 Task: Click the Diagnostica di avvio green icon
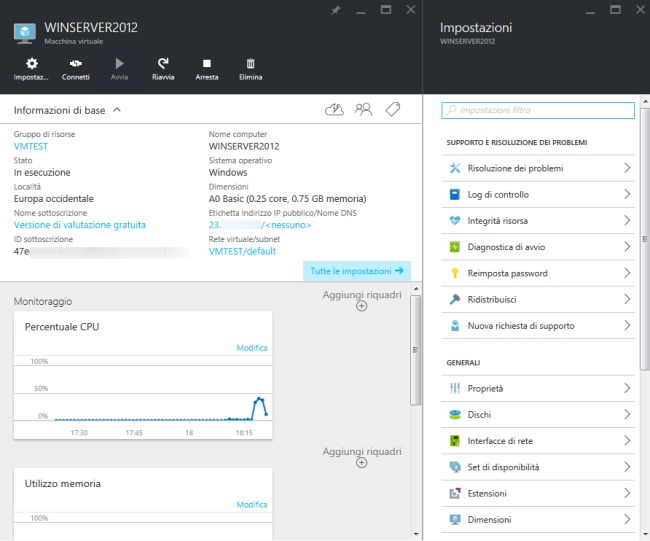coord(455,247)
